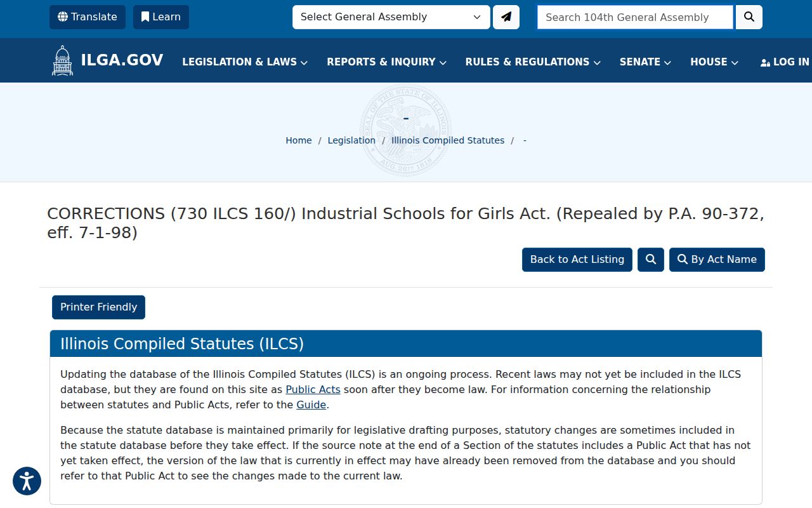Follow the Public Acts link
This screenshot has height=508, width=812.
[313, 389]
